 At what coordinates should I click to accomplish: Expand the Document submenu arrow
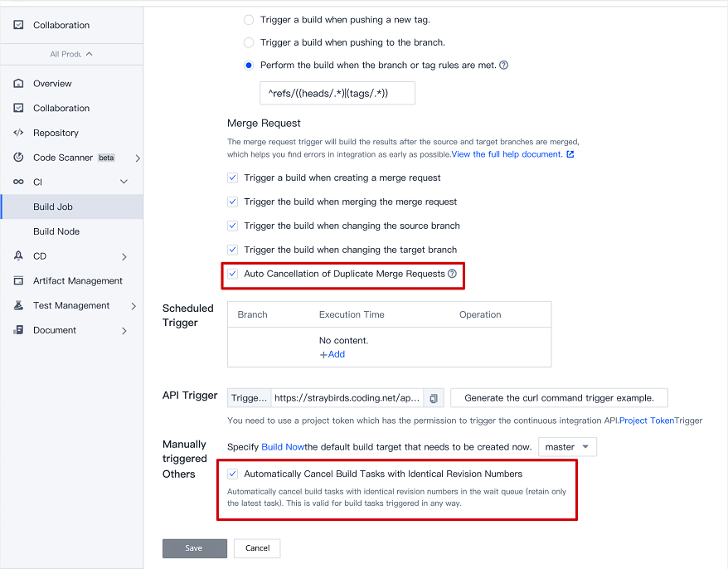tap(124, 331)
